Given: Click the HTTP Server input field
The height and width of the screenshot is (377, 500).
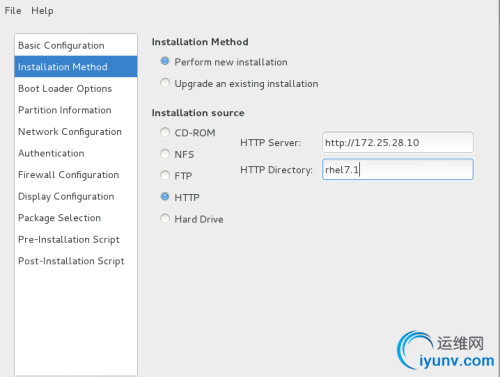Looking at the screenshot, I should 398,142.
